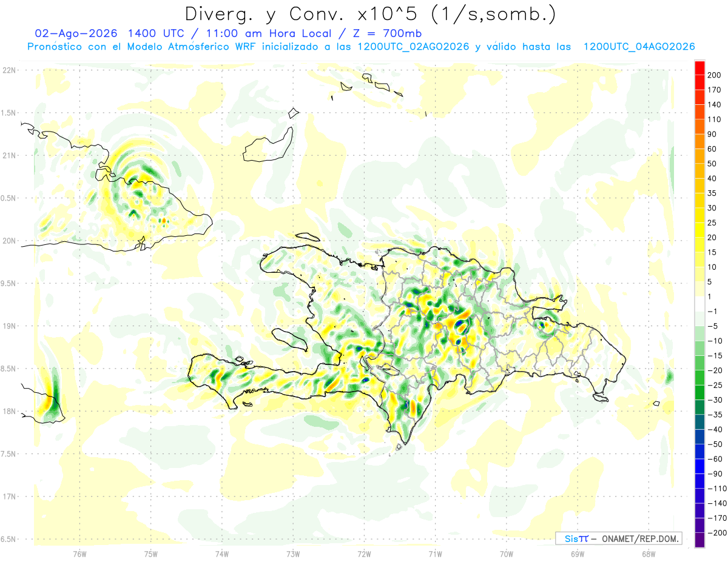This screenshot has height=562, width=728.
Task: Click the "-90" color bar label
Action: [x=716, y=473]
